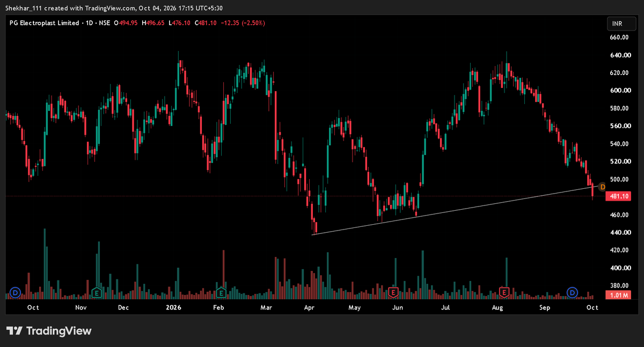Click the 1.01M volume label

pyautogui.click(x=618, y=295)
